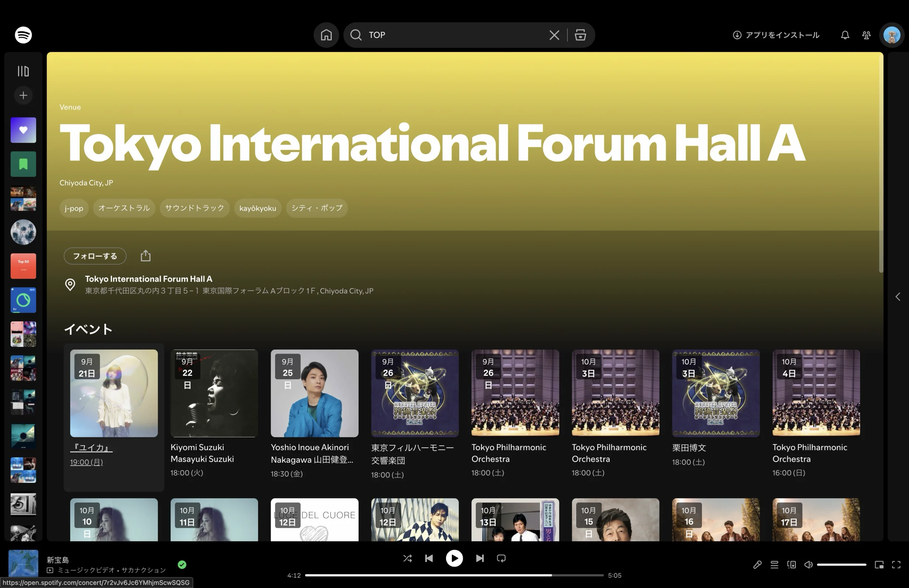Viewport: 909px width, 588px height.
Task: Toggle repeat mode
Action: click(x=501, y=559)
